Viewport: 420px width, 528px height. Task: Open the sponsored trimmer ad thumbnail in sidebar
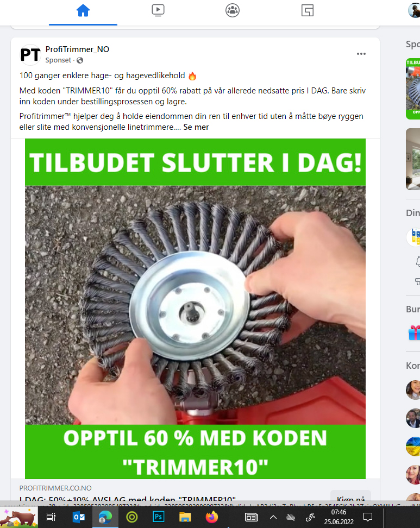pyautogui.click(x=413, y=89)
